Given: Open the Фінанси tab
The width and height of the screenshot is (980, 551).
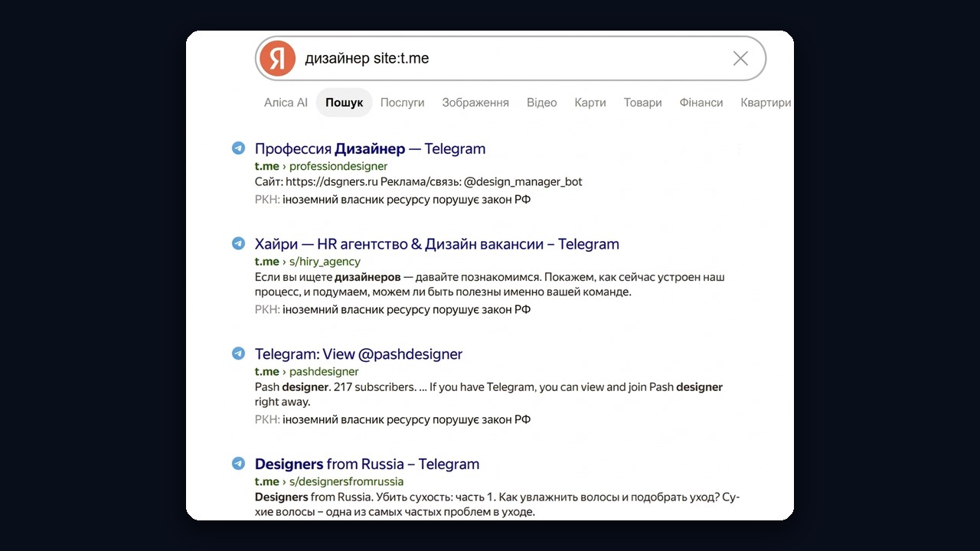Looking at the screenshot, I should (x=701, y=103).
